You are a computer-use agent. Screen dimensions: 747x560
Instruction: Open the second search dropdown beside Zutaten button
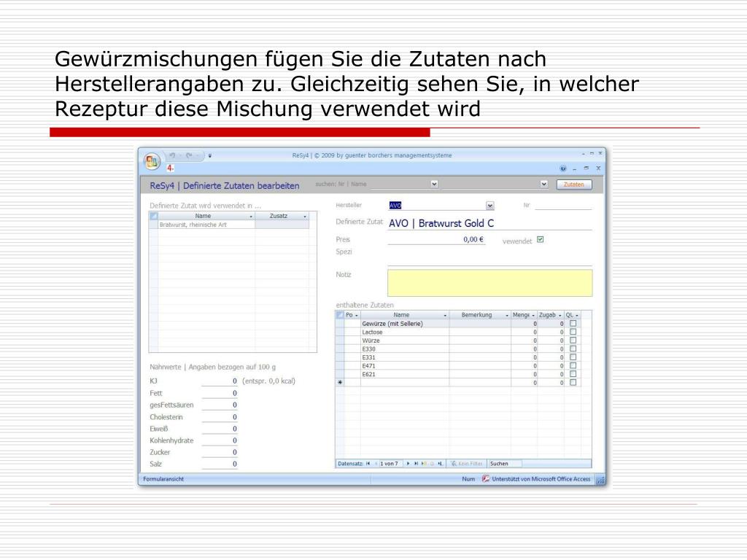tap(544, 184)
